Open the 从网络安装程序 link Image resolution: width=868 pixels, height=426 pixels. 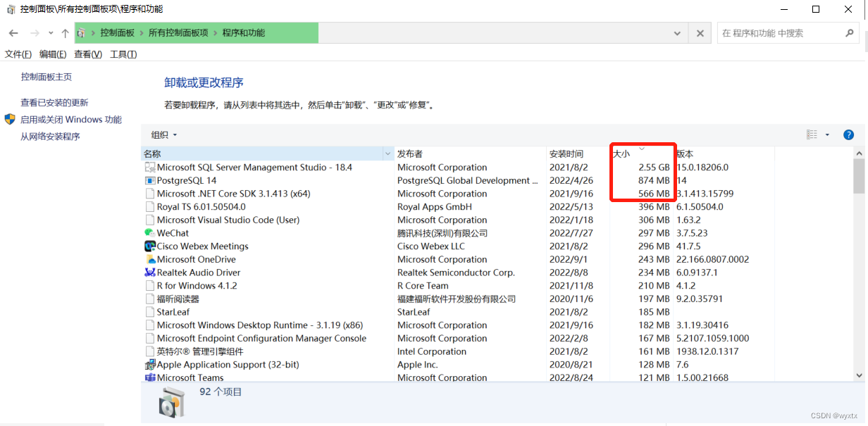(x=50, y=137)
